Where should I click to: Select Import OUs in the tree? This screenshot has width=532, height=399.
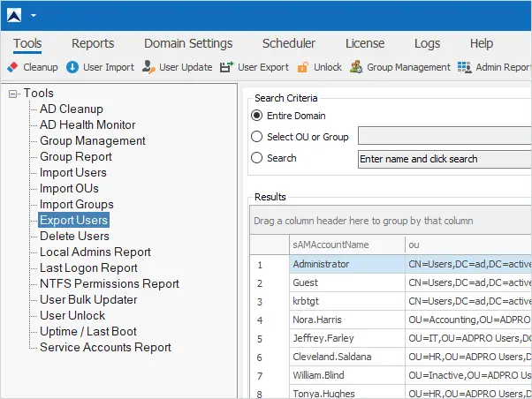[x=69, y=188]
